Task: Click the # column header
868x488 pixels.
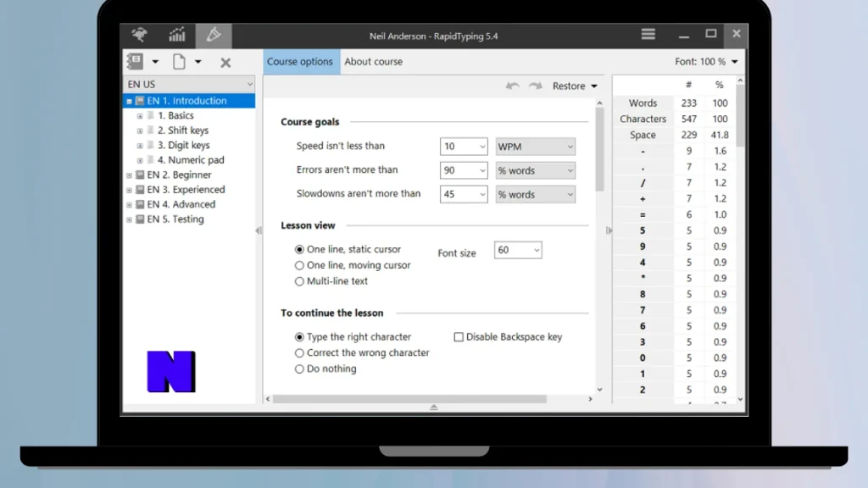Action: [688, 85]
